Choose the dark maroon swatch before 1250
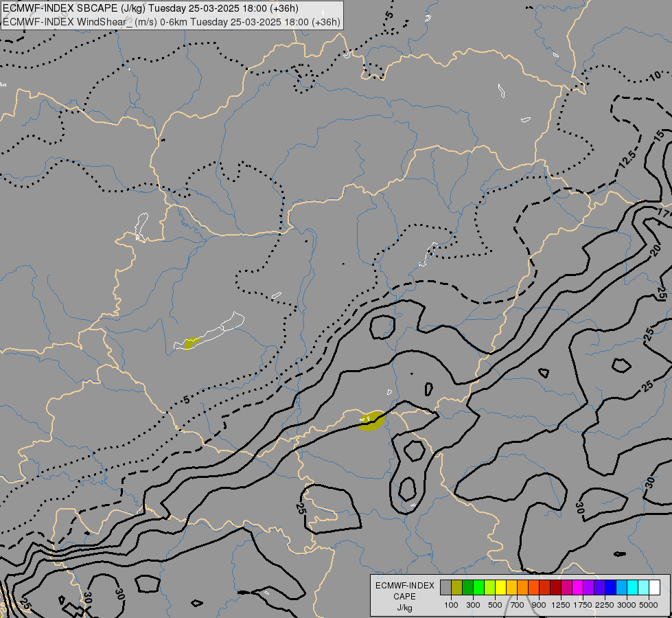672x618 pixels. [555, 588]
